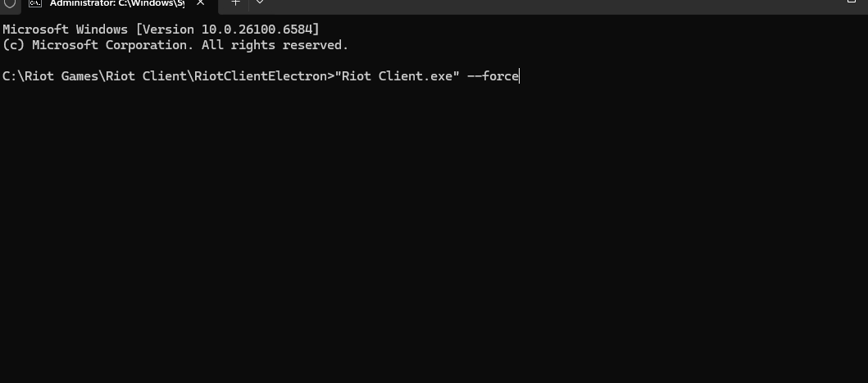Click the maximize window button at top right
The image size is (868, 383).
[x=852, y=2]
